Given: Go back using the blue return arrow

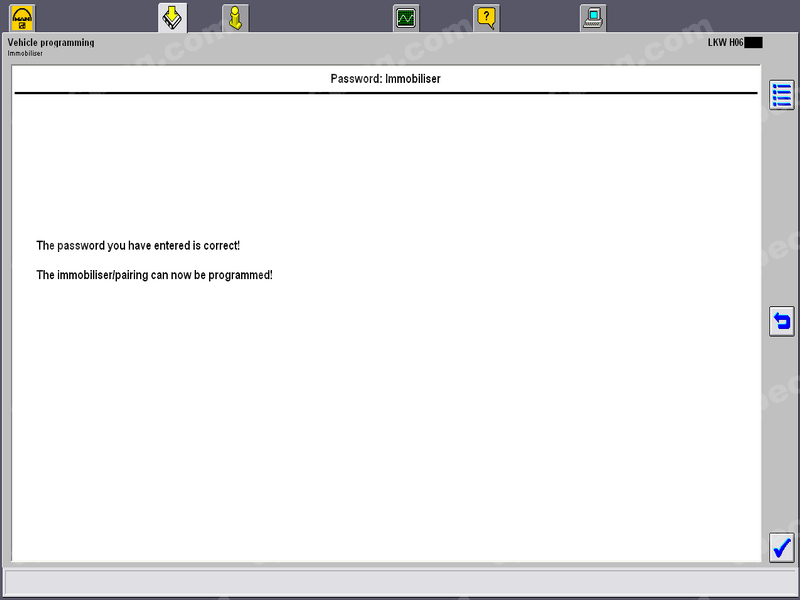Looking at the screenshot, I should [781, 321].
